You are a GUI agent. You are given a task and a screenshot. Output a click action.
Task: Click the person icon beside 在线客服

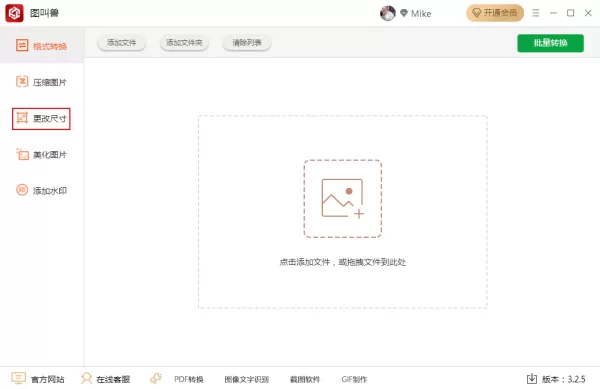[86, 378]
